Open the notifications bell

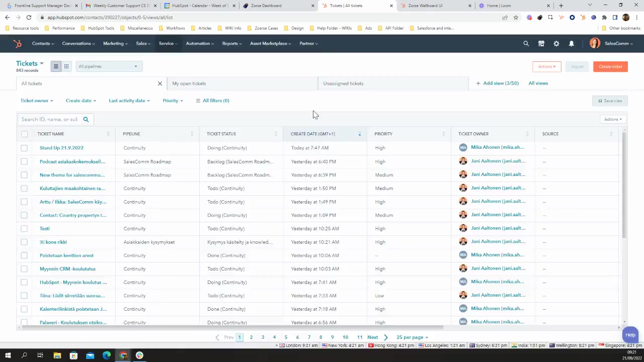point(572,44)
